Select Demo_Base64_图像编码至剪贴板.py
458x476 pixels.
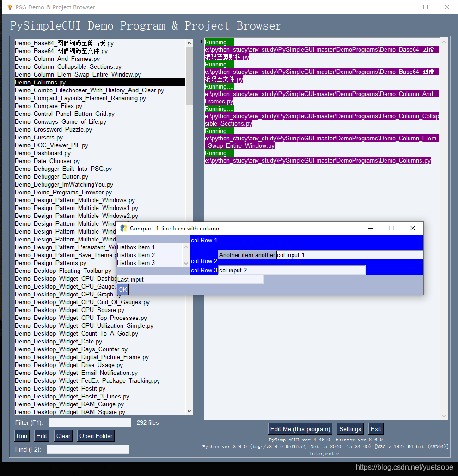coord(100,43)
